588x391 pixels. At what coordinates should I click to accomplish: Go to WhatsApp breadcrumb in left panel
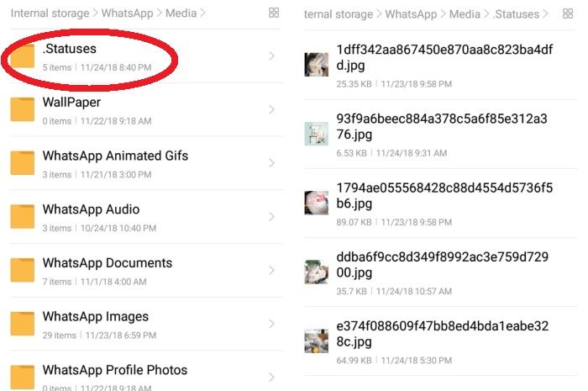pyautogui.click(x=127, y=13)
